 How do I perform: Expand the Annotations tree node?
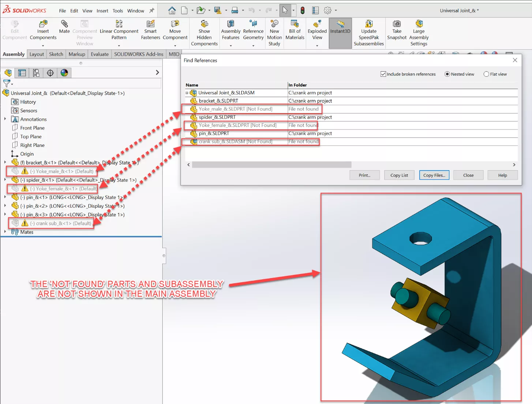[x=5, y=119]
